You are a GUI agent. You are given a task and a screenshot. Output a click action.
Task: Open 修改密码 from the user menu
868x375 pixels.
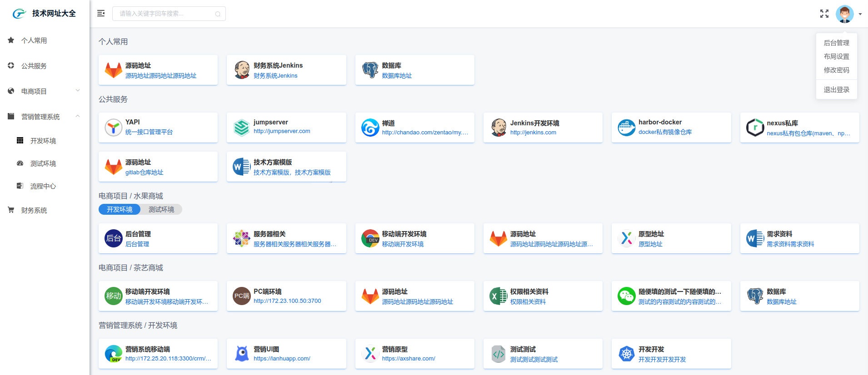(836, 70)
